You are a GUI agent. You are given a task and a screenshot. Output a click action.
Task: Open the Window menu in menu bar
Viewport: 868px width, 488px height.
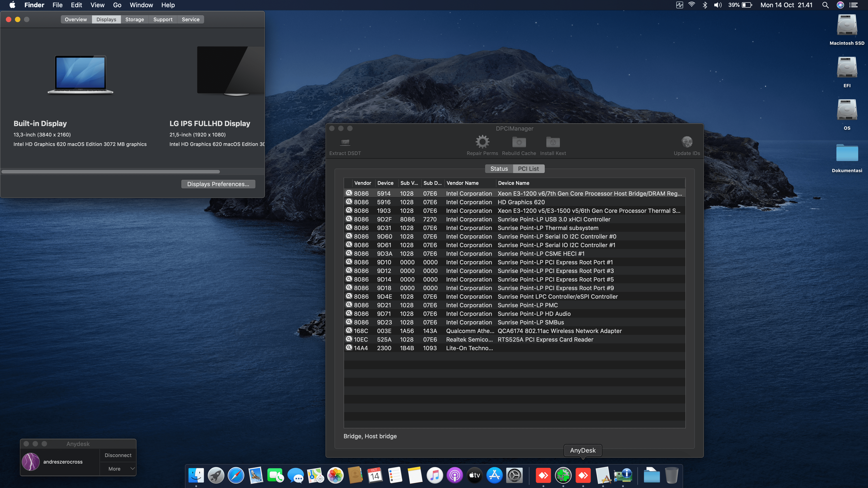click(x=141, y=5)
